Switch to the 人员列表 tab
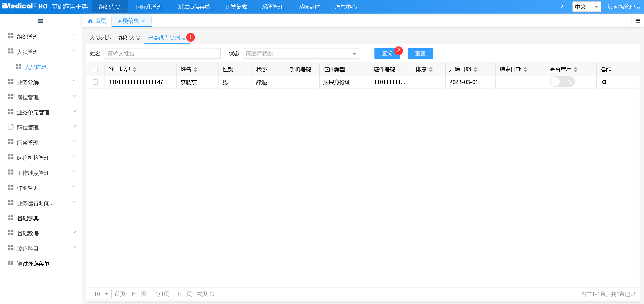This screenshot has height=304, width=644. [x=100, y=38]
